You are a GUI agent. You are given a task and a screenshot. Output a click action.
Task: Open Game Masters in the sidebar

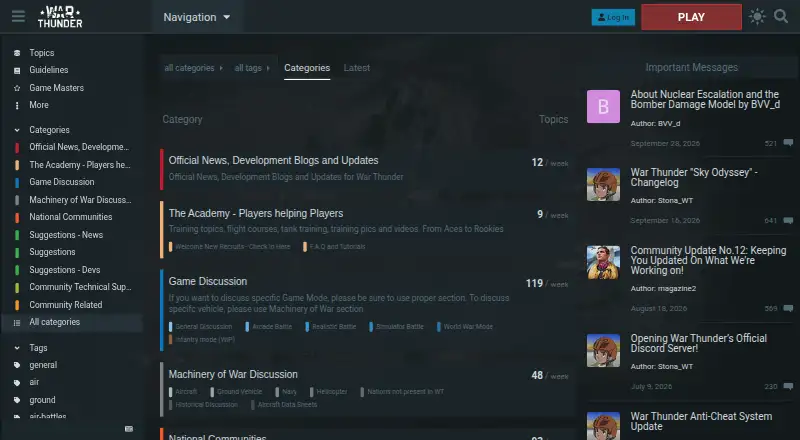pyautogui.click(x=57, y=88)
